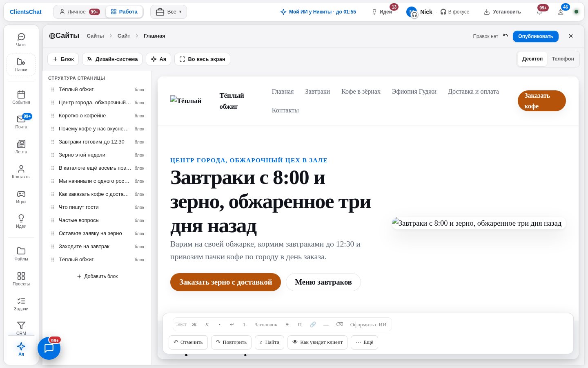
Task: Click Как увидит клиент preview button
Action: click(318, 342)
